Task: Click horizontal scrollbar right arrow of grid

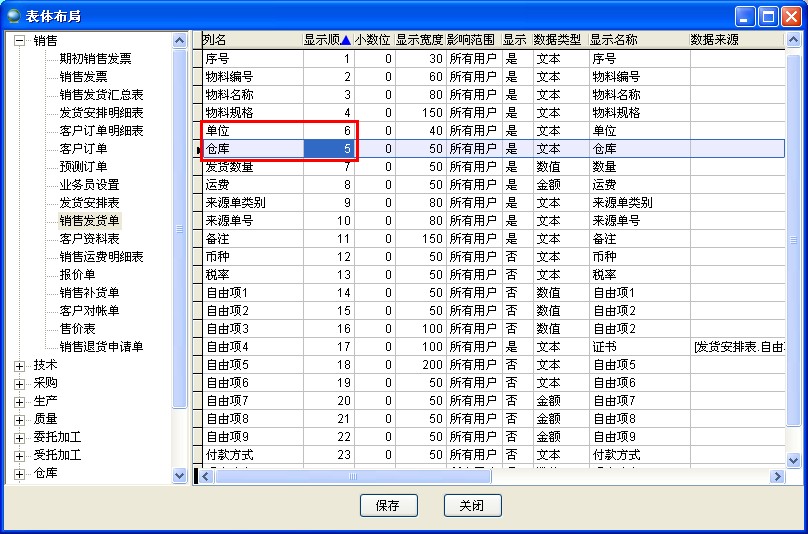Action: [777, 477]
